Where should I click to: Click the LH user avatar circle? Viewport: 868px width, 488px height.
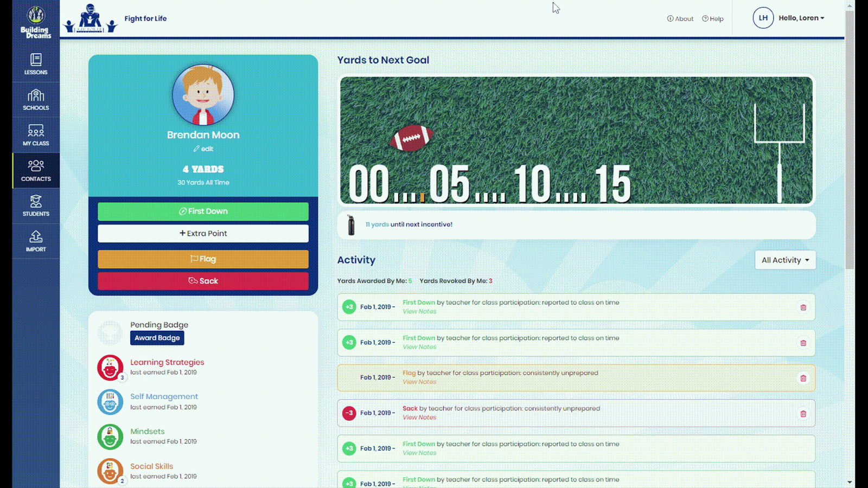pos(763,18)
